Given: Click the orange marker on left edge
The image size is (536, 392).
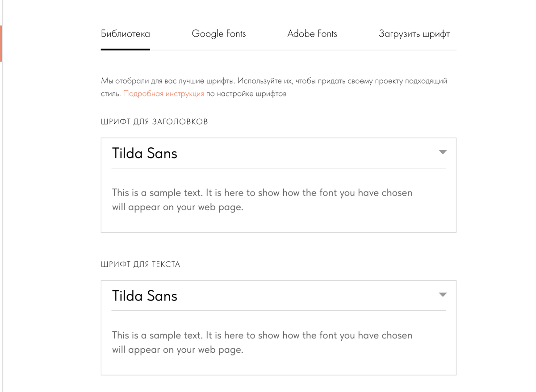Looking at the screenshot, I should (x=1, y=43).
